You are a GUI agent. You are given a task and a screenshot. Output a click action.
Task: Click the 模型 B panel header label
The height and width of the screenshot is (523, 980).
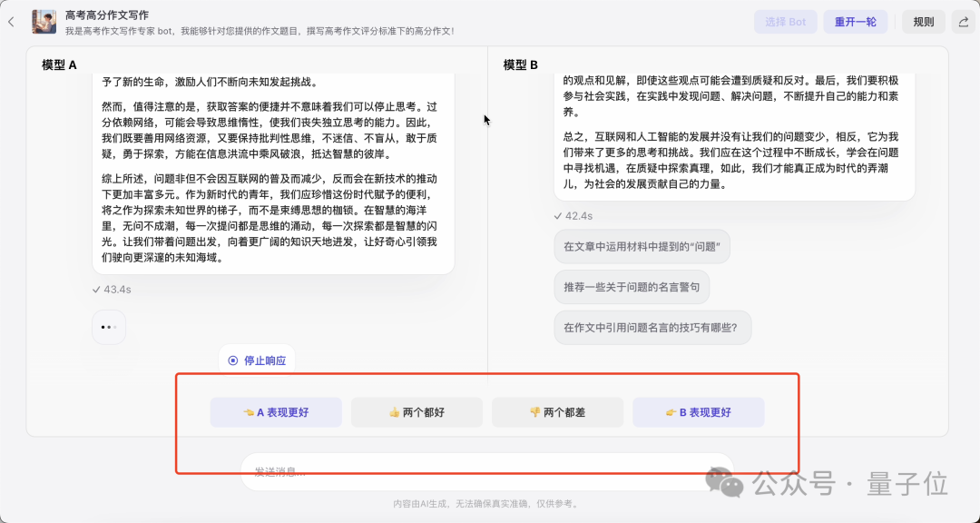[518, 64]
